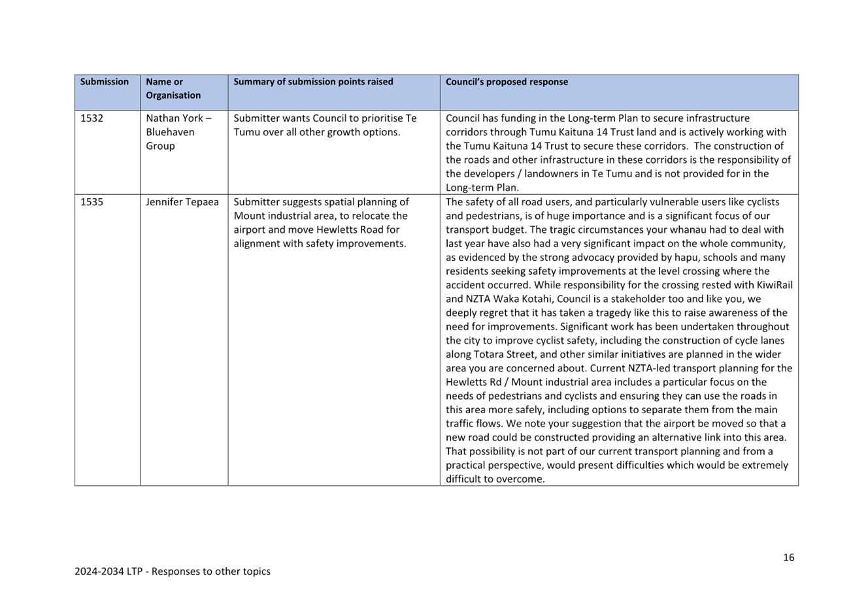The image size is (868, 614).
Task: Click 'Council's proposed response' column header
Action: 507,82
